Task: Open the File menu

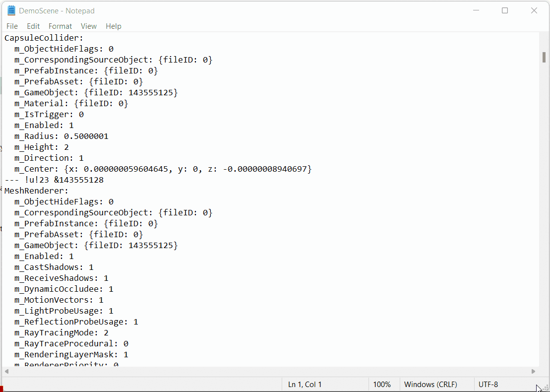Action: point(12,26)
